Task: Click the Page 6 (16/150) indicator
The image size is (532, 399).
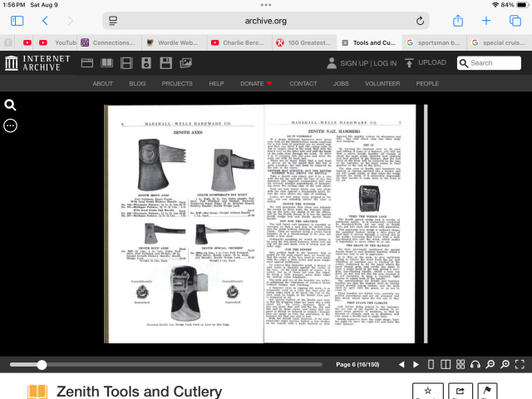Action: pos(357,364)
